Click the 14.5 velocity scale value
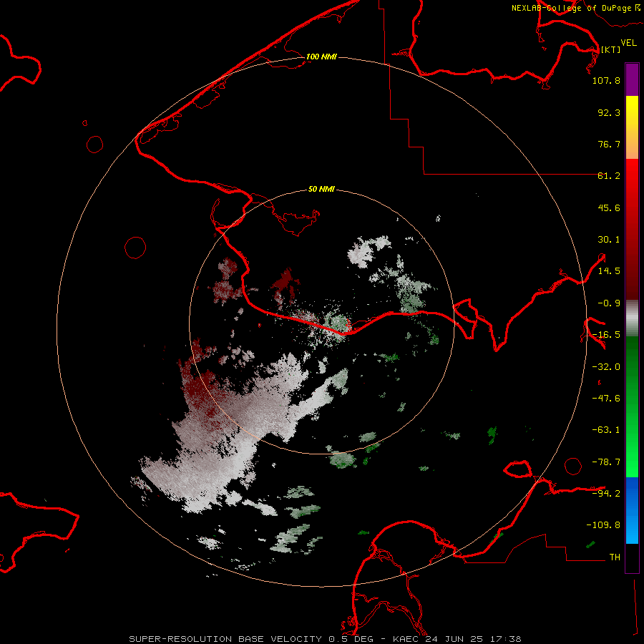The width and height of the screenshot is (644, 644). pos(609,271)
